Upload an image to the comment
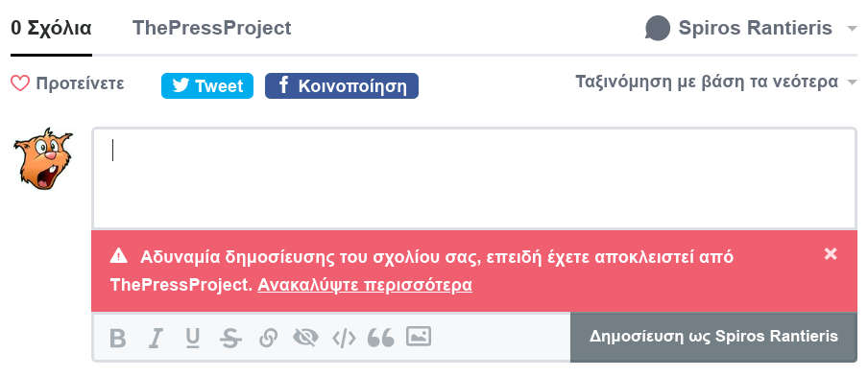Screen dimensions: 868x377 coord(419,336)
